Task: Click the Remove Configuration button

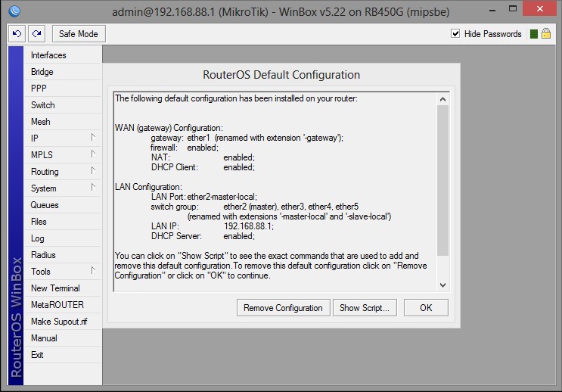Action: (283, 308)
